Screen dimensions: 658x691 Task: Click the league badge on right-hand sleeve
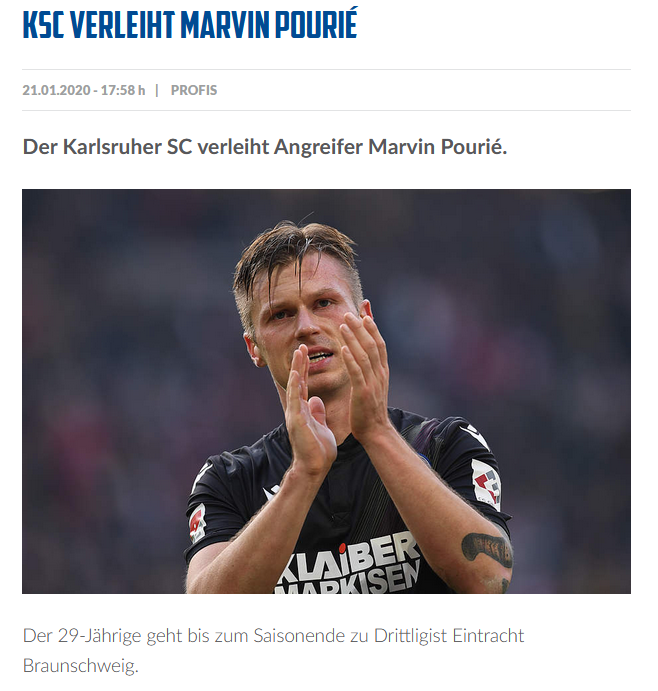click(x=487, y=483)
